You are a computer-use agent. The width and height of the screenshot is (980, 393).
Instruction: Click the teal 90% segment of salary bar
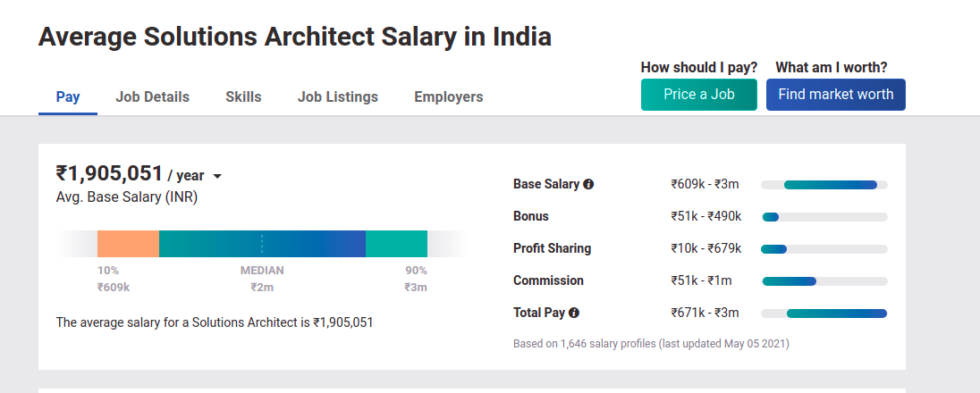[396, 244]
